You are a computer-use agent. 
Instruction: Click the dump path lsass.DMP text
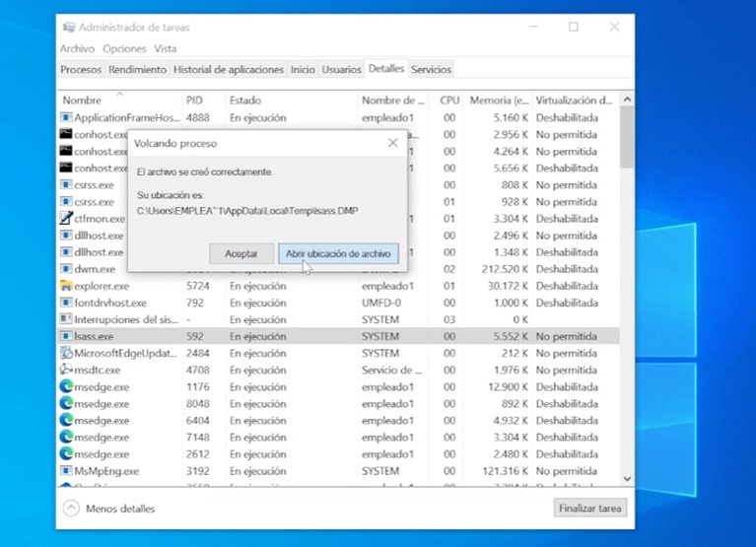click(x=247, y=211)
